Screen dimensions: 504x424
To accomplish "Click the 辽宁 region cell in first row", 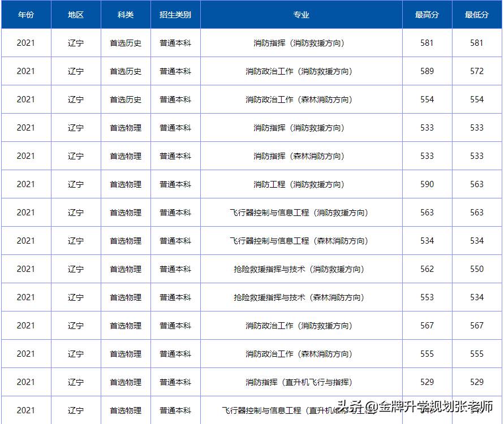I will point(75,42).
